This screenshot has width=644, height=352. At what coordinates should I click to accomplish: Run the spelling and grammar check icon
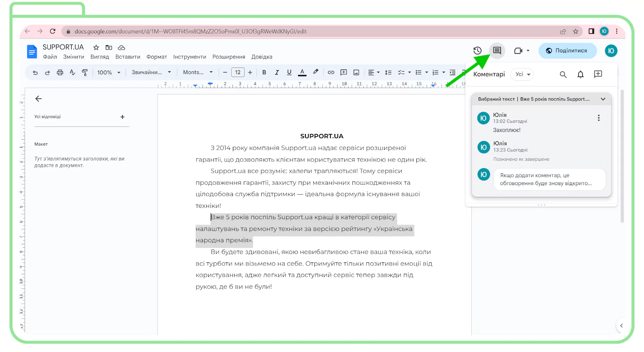(72, 72)
